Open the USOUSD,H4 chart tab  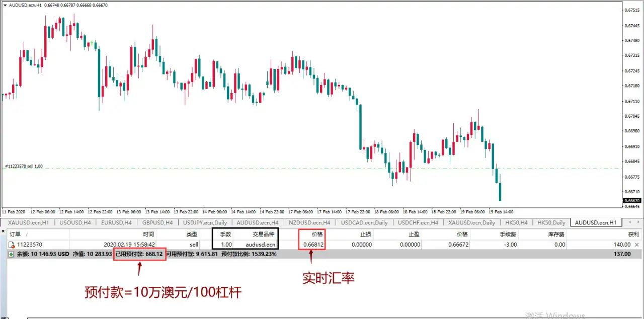tap(75, 222)
